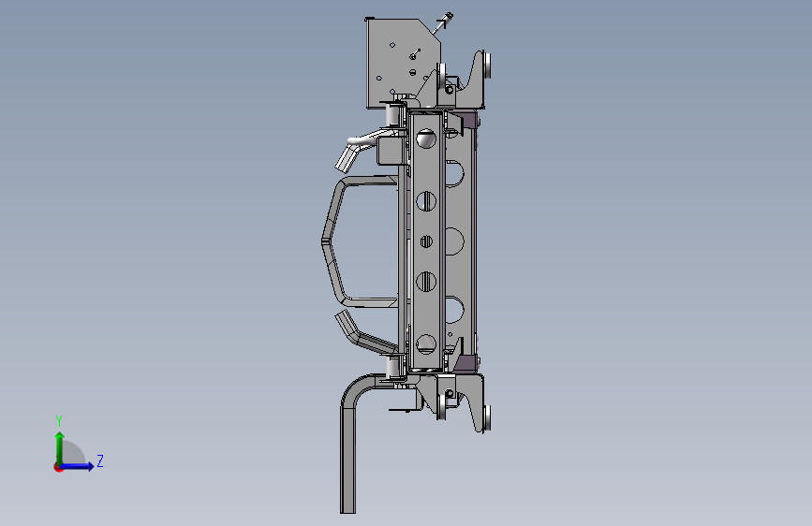Select the angled bolt at top right of plate
Image resolution: width=812 pixels, height=526 pixels.
coord(444,22)
